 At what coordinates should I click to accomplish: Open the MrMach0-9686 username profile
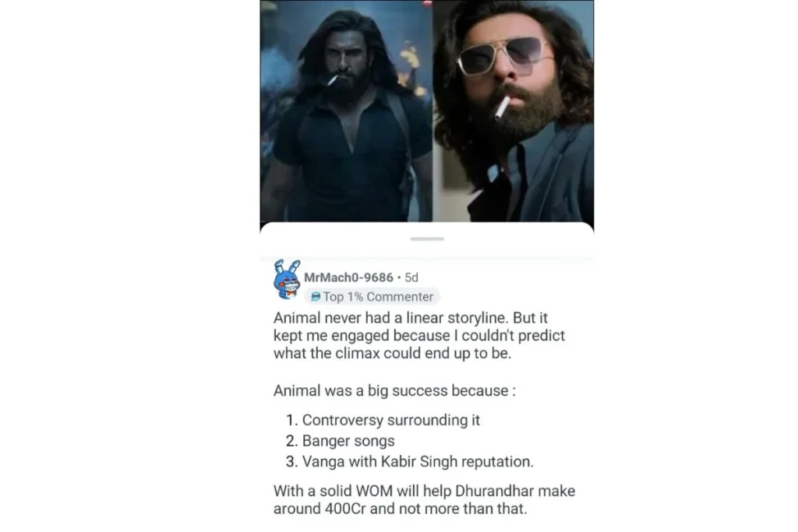[x=348, y=277]
